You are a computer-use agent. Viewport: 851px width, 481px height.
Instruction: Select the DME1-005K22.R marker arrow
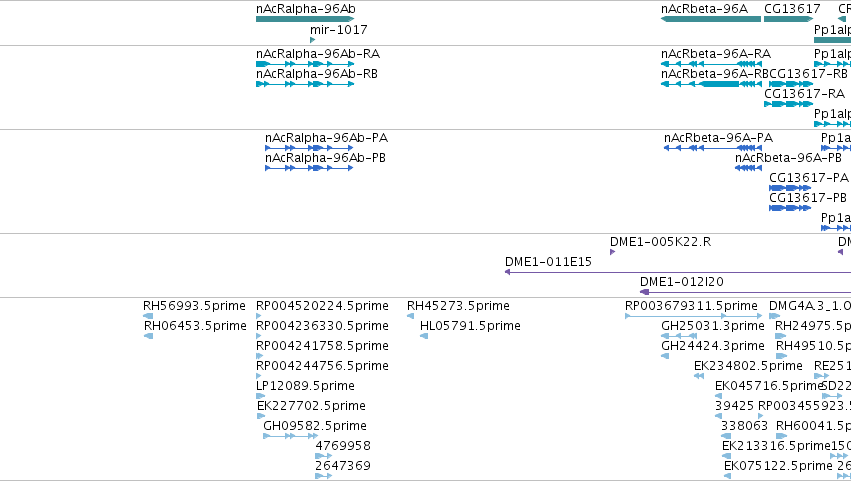tap(613, 252)
